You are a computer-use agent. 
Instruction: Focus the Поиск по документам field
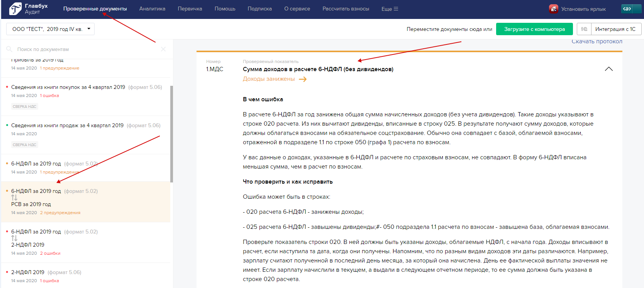pos(86,49)
